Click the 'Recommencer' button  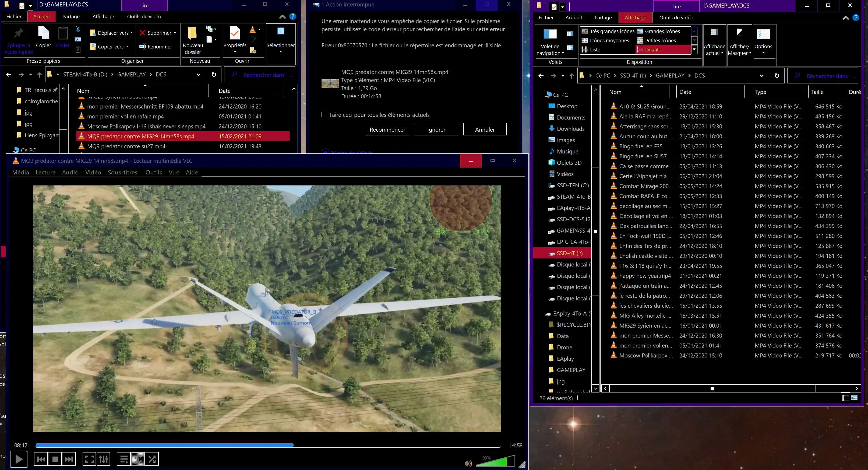[387, 129]
